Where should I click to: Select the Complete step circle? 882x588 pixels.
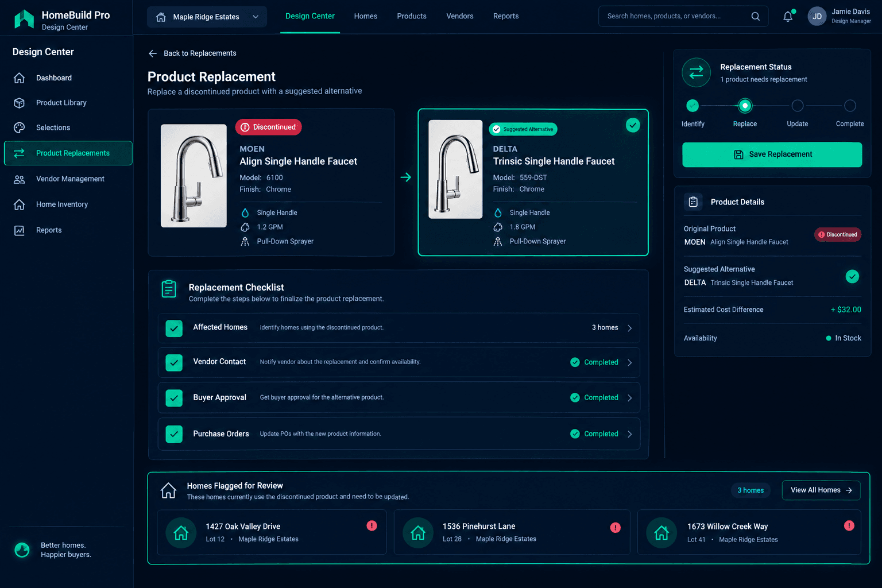pyautogui.click(x=850, y=106)
